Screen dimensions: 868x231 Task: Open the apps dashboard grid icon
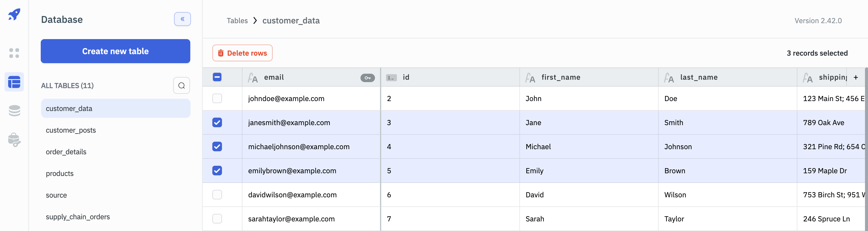14,53
